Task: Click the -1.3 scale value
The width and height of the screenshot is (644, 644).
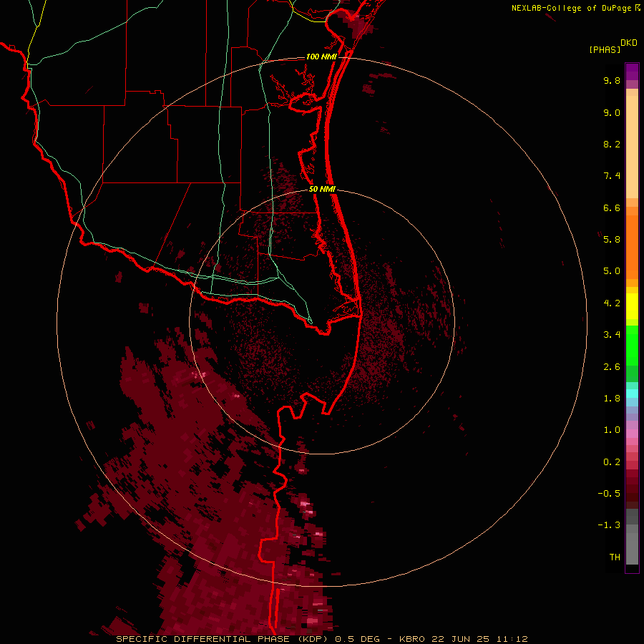Action: coord(609,525)
